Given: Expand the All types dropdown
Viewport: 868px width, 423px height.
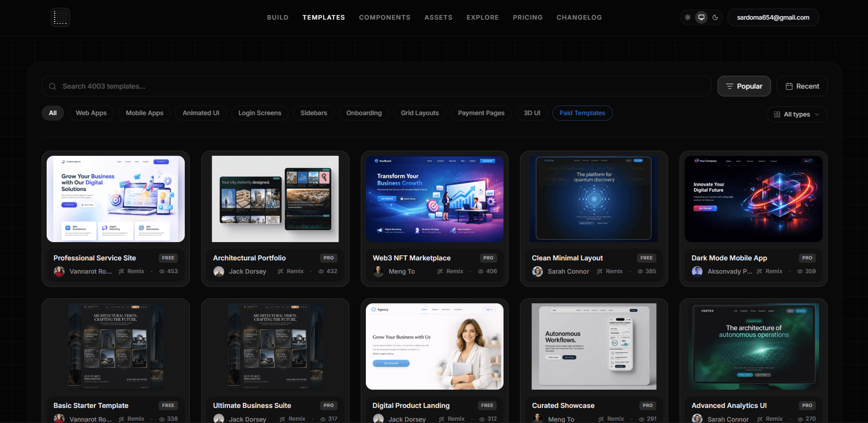Looking at the screenshot, I should tap(797, 114).
